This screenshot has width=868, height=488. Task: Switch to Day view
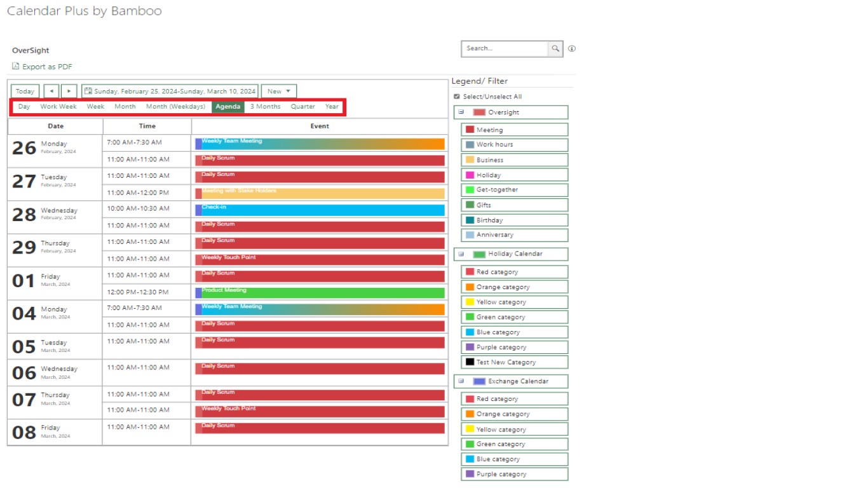point(24,107)
